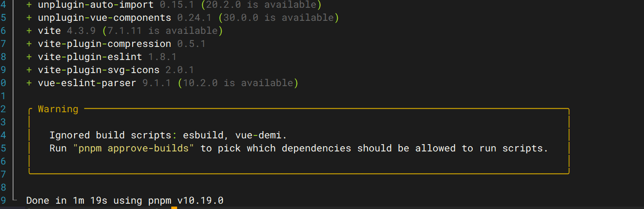Select the unplugin-vue-components package text
Screen dimensions: 644x209
coord(105,18)
